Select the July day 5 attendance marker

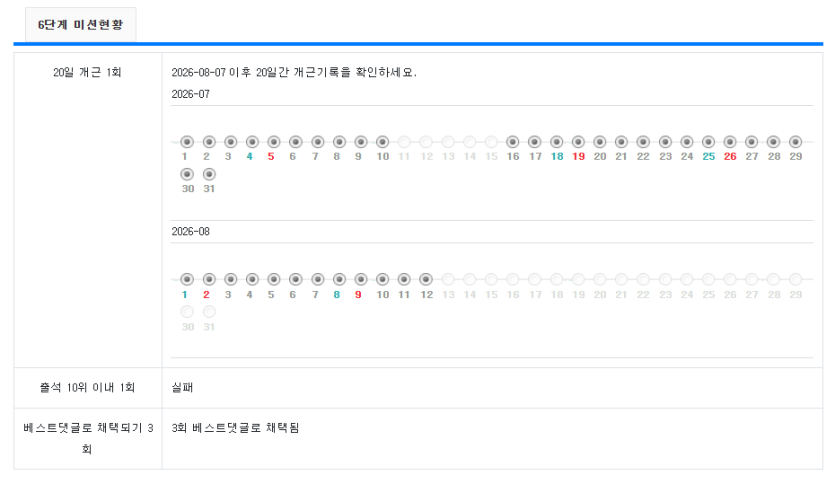[x=274, y=142]
